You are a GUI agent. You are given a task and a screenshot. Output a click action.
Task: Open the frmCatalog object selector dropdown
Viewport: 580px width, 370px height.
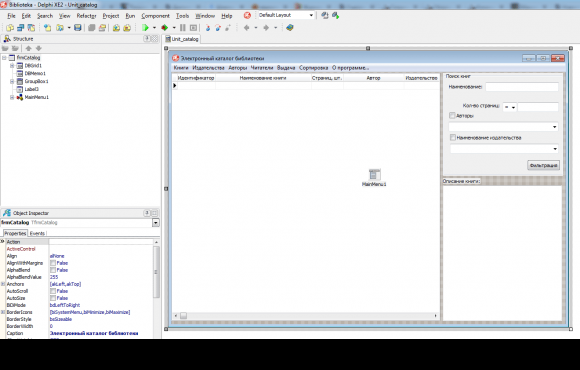tap(156, 223)
